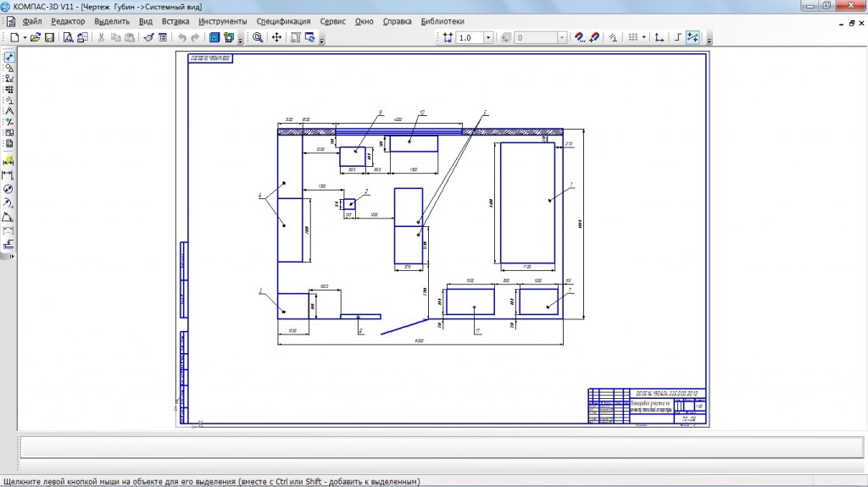Viewport: 868px width, 487px height.
Task: Create a new document with the blank page icon
Action: click(x=15, y=37)
